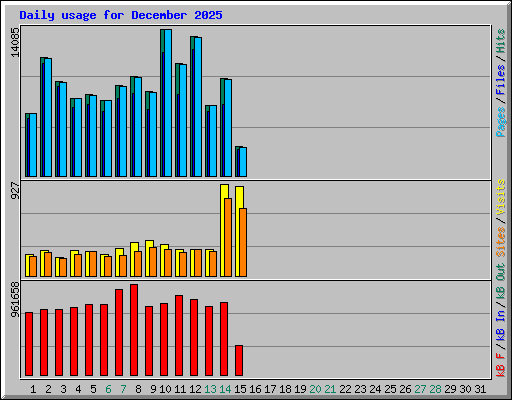Screen dimensions: 512x400
Task: Click the kB F legend label
Action: pyautogui.click(x=501, y=365)
